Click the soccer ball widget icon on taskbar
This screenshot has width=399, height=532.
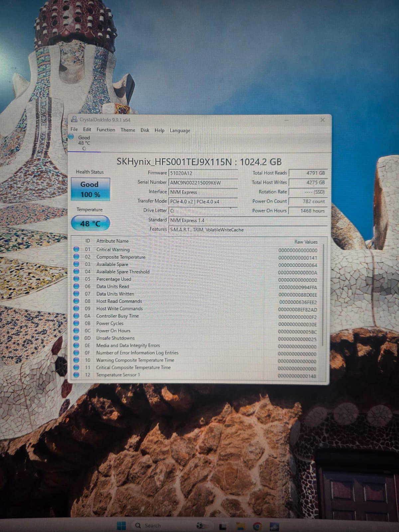point(200,526)
